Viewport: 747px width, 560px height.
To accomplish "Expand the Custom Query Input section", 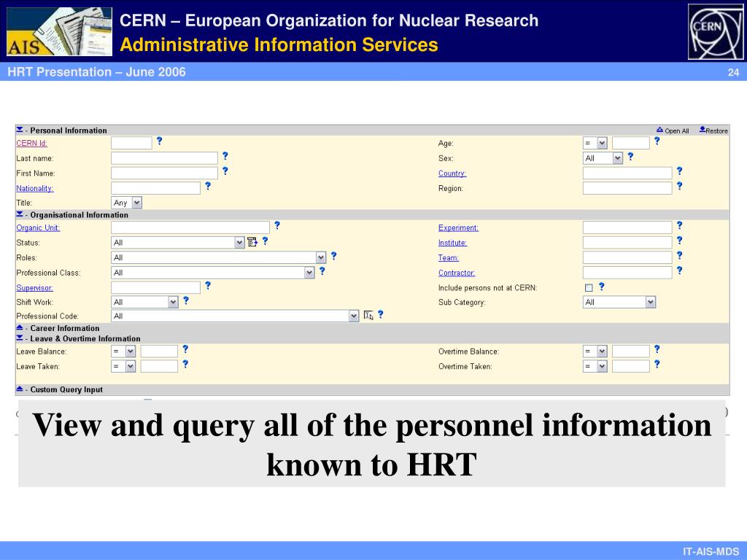I will tap(20, 389).
